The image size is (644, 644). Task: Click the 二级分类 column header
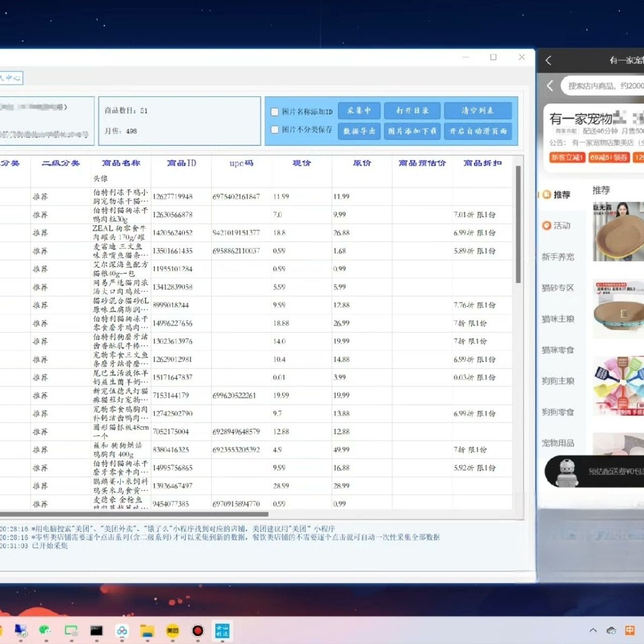point(61,163)
